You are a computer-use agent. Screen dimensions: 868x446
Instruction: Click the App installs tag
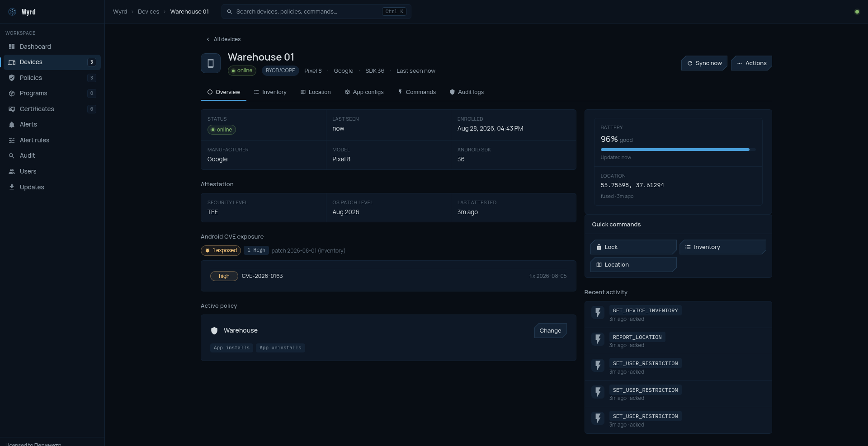click(231, 348)
